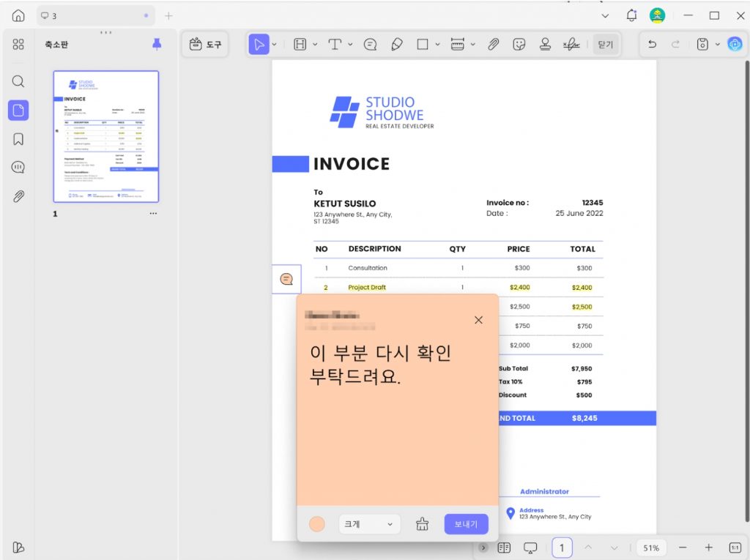Click the highlighted 'Project Draft' text

pyautogui.click(x=367, y=288)
